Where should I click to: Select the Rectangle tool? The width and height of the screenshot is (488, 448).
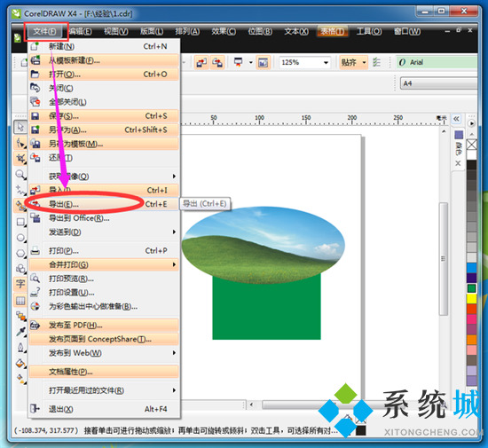click(20, 222)
